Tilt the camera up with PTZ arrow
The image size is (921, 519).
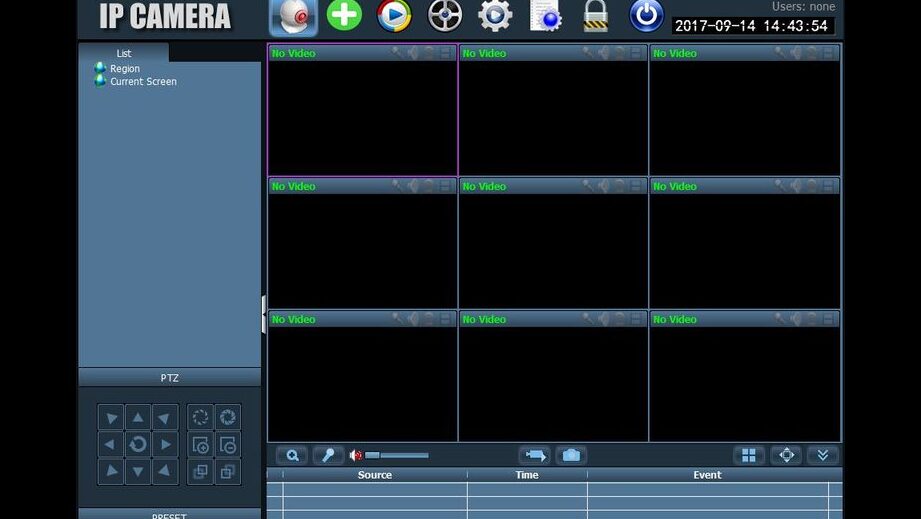(x=138, y=418)
